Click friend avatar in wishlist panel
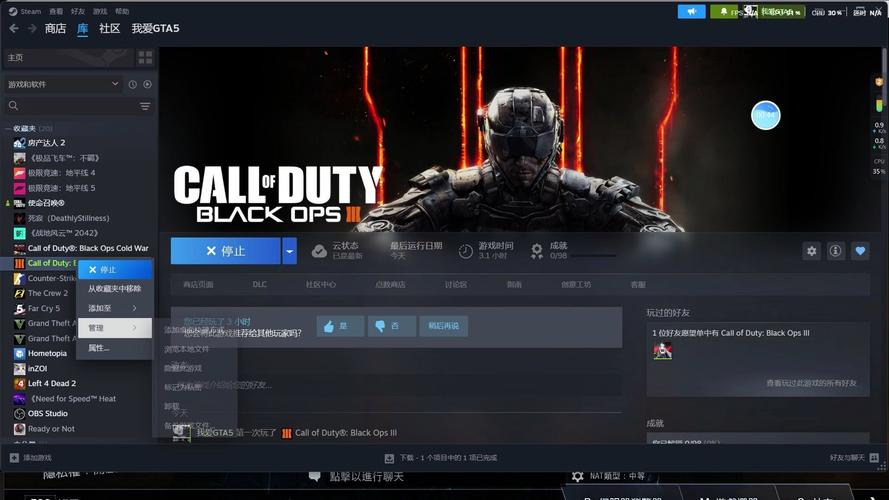The image size is (889, 500). point(662,350)
